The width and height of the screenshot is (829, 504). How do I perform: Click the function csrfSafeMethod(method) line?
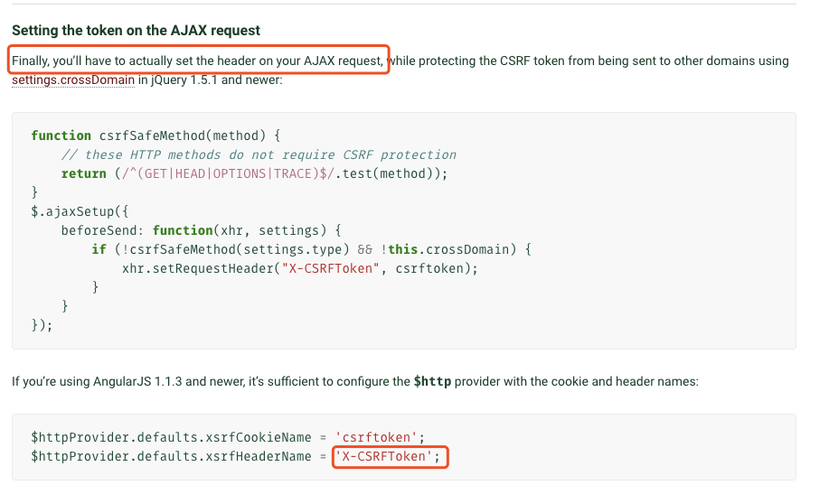coord(156,135)
